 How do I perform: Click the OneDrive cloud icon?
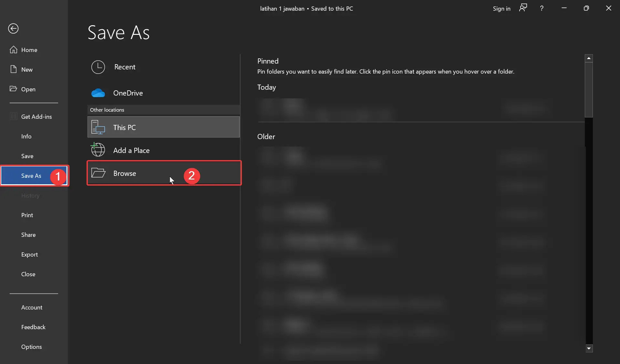[98, 93]
